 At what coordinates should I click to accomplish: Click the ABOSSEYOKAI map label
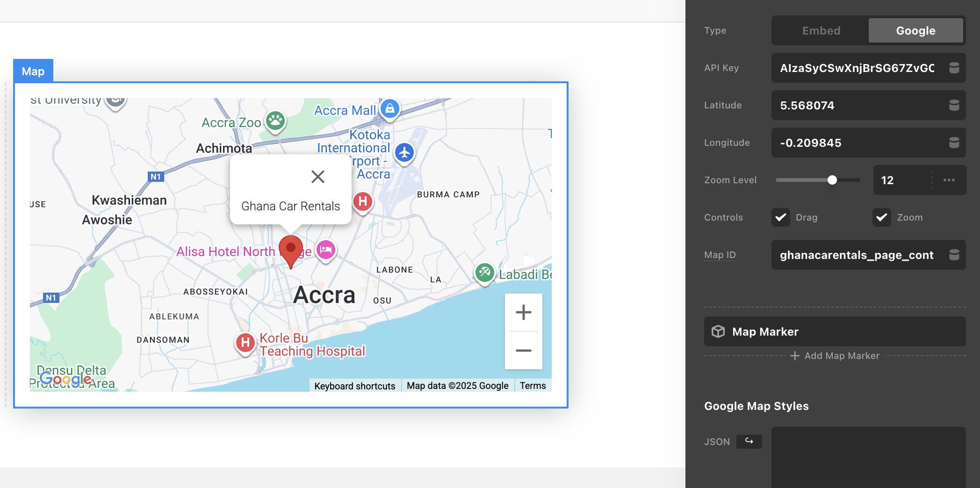[216, 292]
